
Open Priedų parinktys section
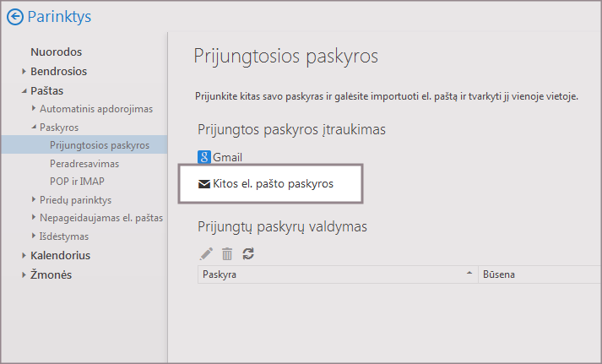click(75, 200)
